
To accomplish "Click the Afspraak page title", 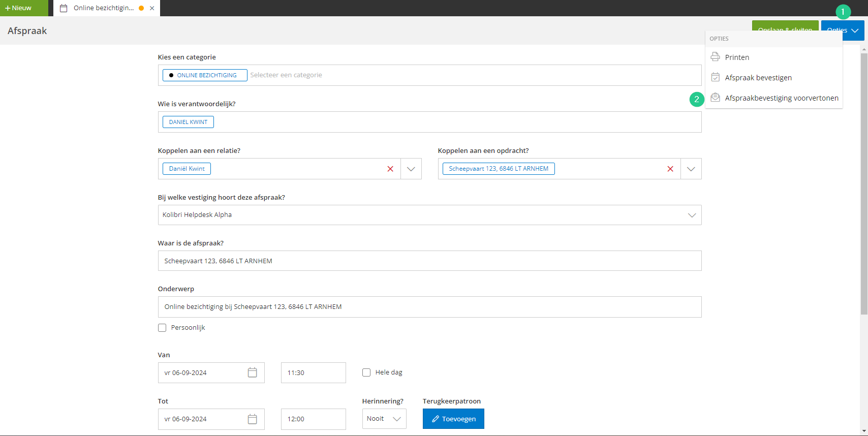I will pyautogui.click(x=27, y=30).
